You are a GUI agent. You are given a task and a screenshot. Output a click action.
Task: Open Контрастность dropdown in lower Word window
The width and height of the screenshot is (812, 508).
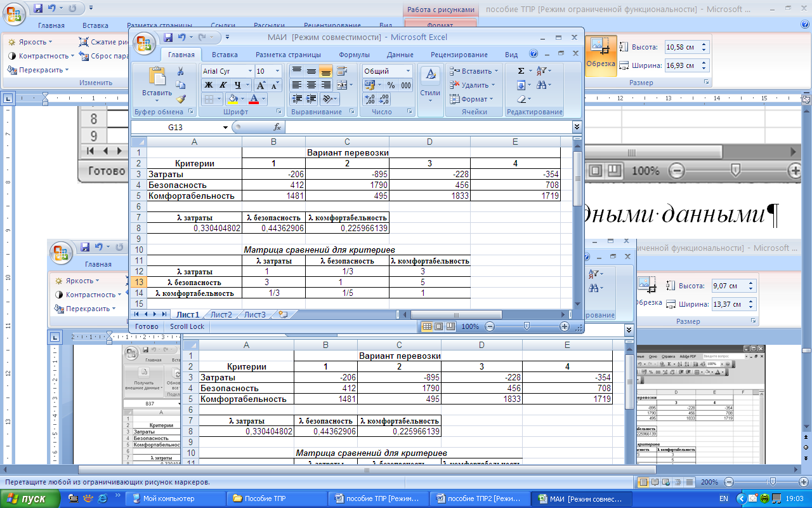[89, 295]
